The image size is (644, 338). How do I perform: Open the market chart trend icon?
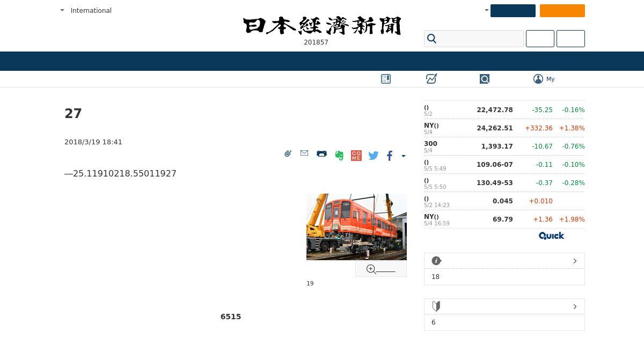coord(431,79)
